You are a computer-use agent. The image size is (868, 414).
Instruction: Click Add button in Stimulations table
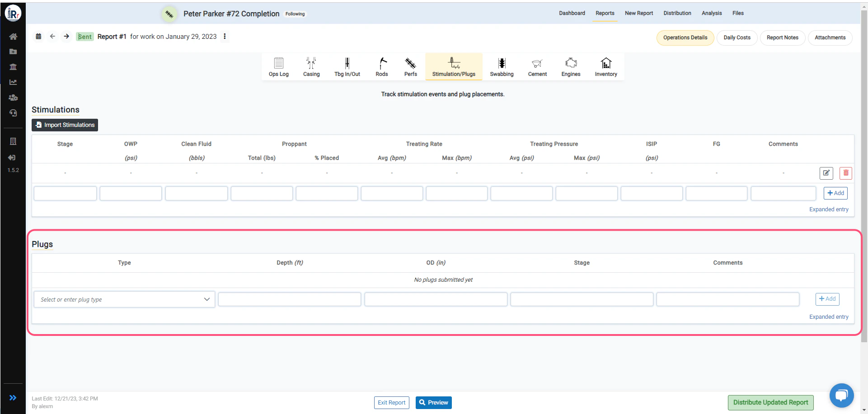click(835, 193)
